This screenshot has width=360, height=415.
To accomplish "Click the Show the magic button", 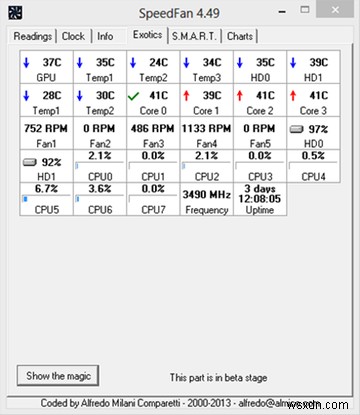I will (x=58, y=376).
